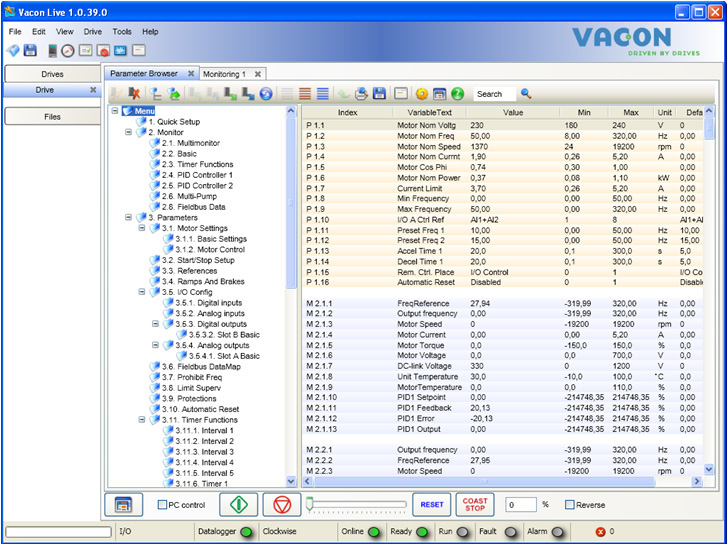Click the blue globe icon in browser toolbar
728x545 pixels.
[266, 94]
